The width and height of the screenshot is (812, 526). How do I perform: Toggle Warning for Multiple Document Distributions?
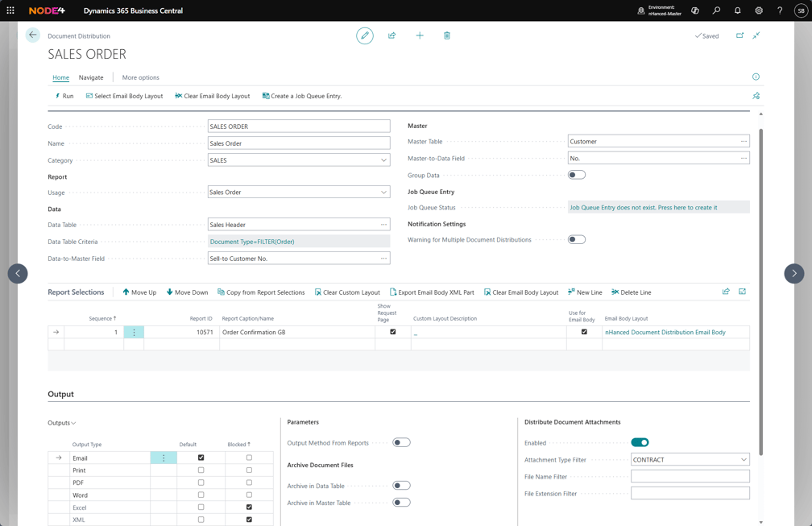click(x=577, y=239)
